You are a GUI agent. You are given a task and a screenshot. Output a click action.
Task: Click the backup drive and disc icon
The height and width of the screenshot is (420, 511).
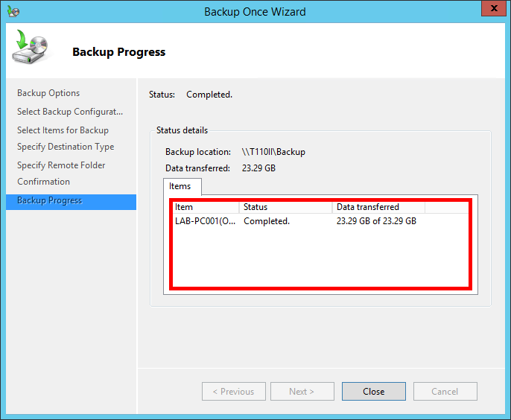[31, 47]
